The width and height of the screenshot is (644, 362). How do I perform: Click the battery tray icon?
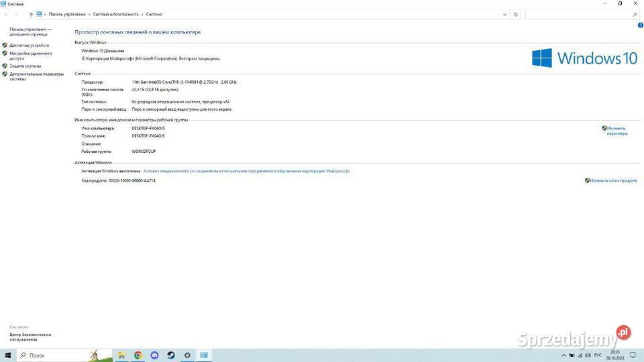(572, 355)
